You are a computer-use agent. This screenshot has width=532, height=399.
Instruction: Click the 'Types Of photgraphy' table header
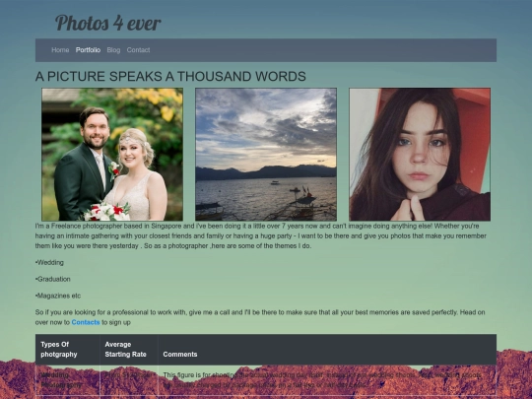(x=68, y=350)
